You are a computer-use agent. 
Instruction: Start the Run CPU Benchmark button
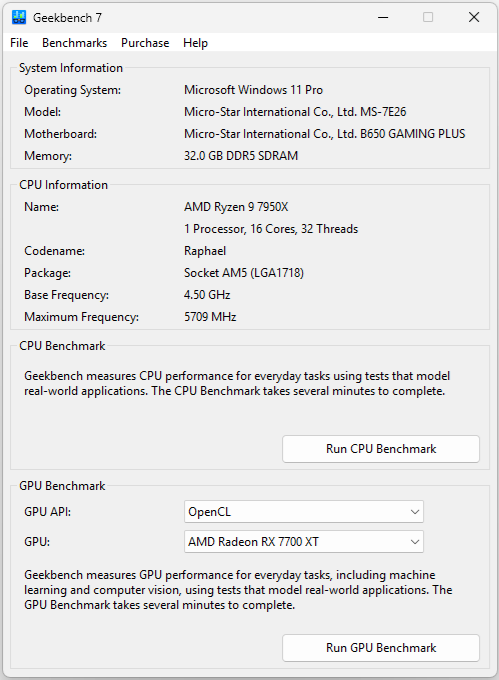[x=381, y=449]
